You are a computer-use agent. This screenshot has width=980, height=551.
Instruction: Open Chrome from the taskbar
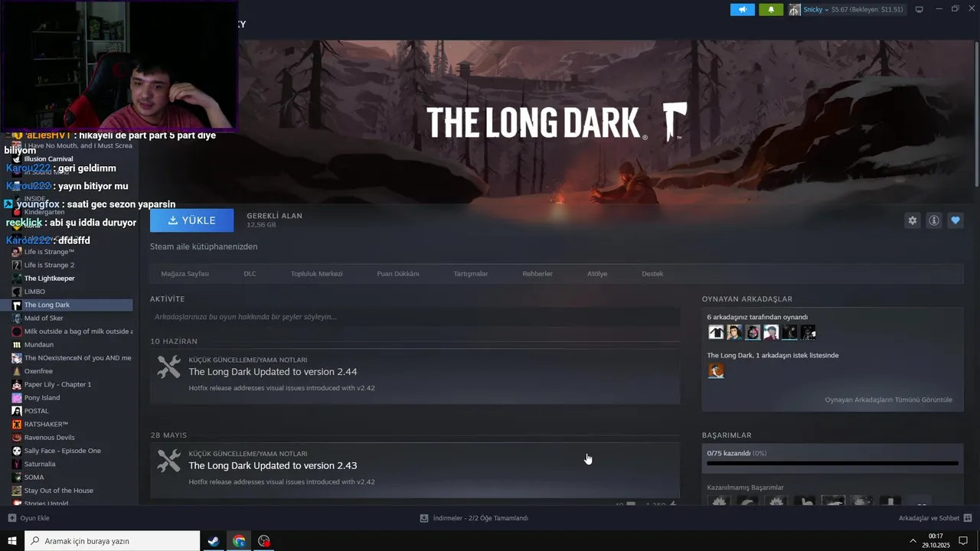click(239, 541)
